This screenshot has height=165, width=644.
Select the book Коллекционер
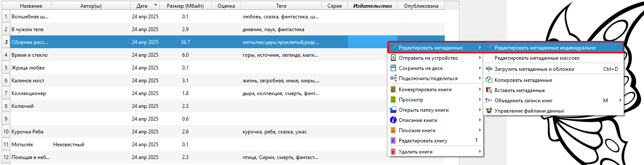(x=29, y=93)
